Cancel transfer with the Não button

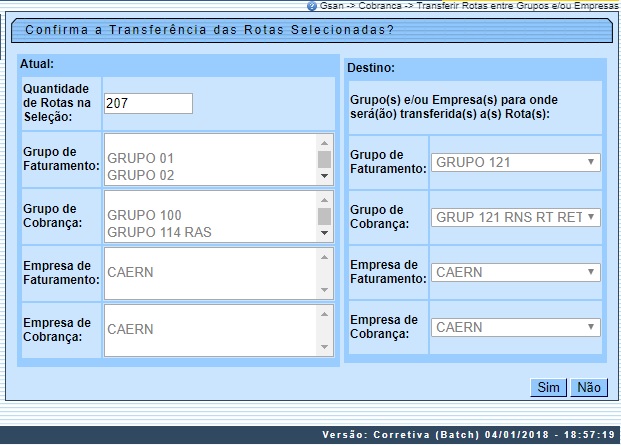[x=588, y=387]
